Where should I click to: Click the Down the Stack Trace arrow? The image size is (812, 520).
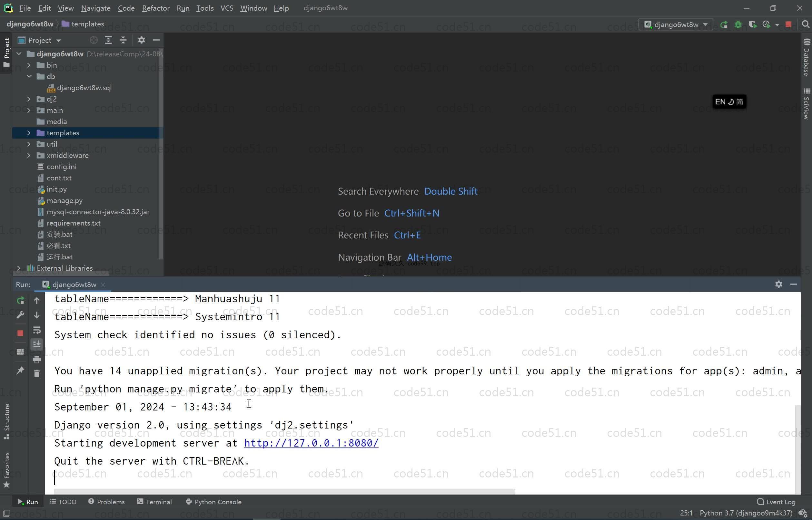tap(37, 315)
